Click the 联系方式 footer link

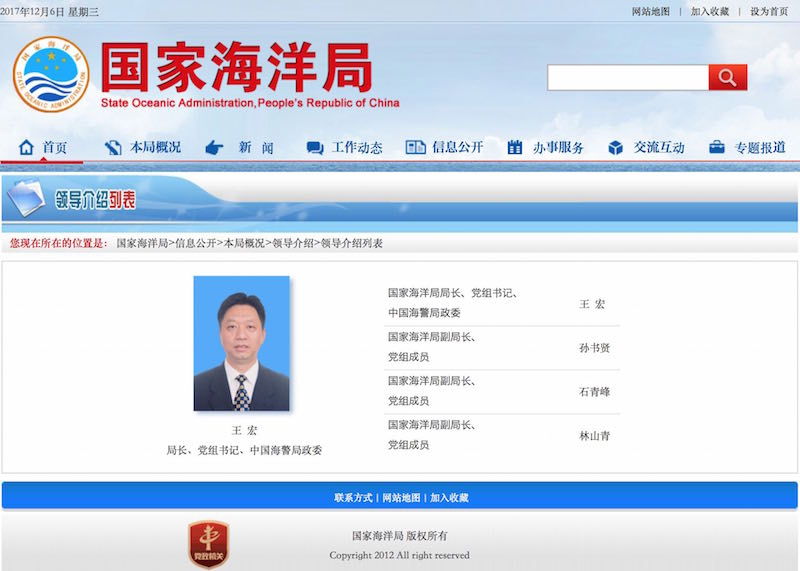coord(354,498)
